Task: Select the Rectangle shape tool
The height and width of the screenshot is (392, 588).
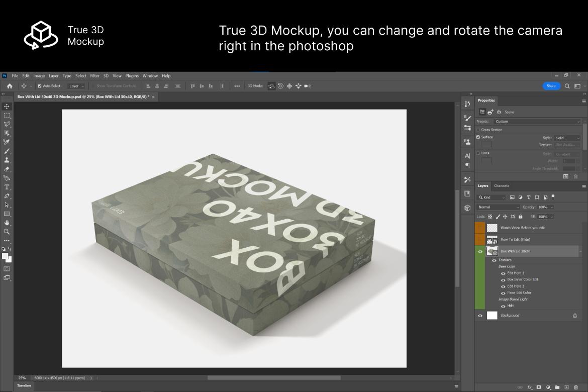Action: pos(7,214)
